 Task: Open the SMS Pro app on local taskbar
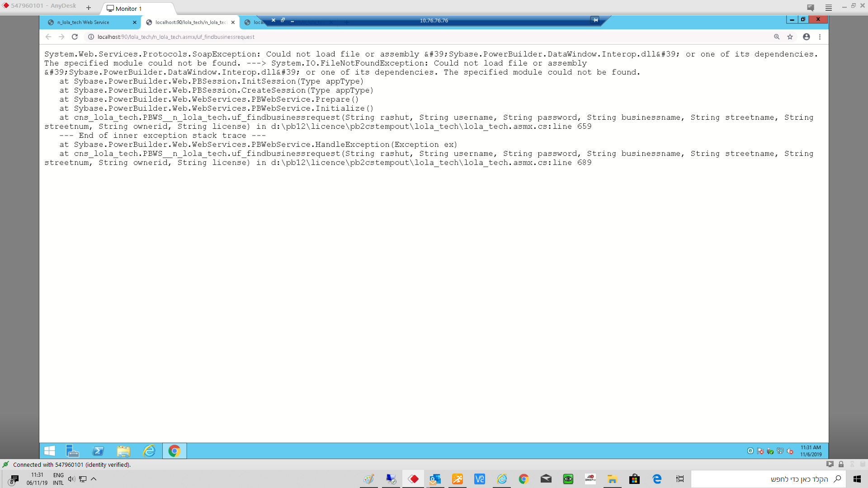tap(590, 479)
